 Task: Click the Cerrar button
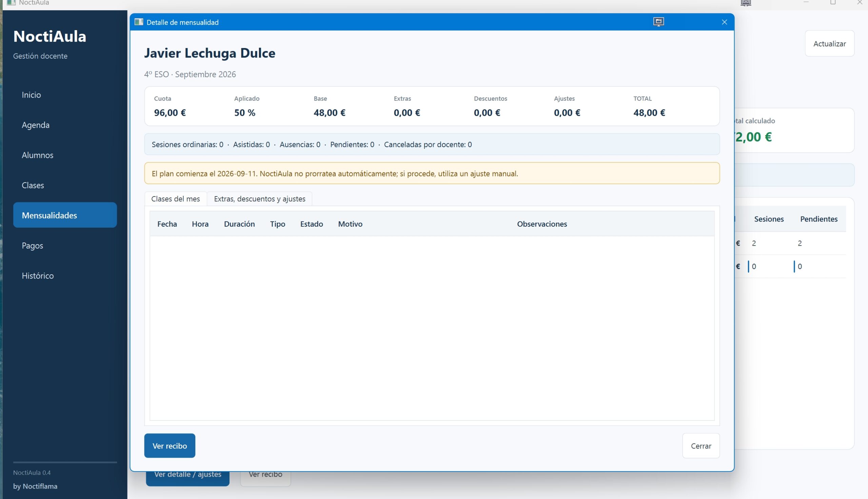[701, 445]
